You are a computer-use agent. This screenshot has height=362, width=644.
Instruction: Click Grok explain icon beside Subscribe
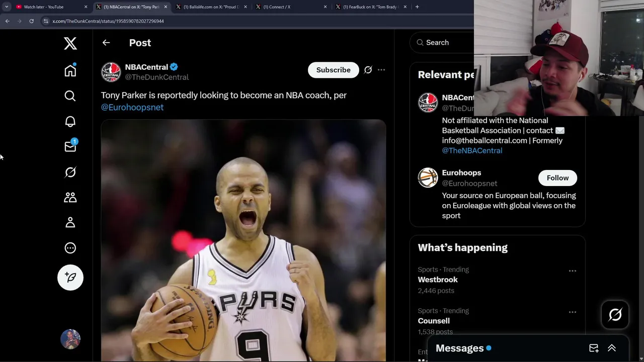point(368,70)
